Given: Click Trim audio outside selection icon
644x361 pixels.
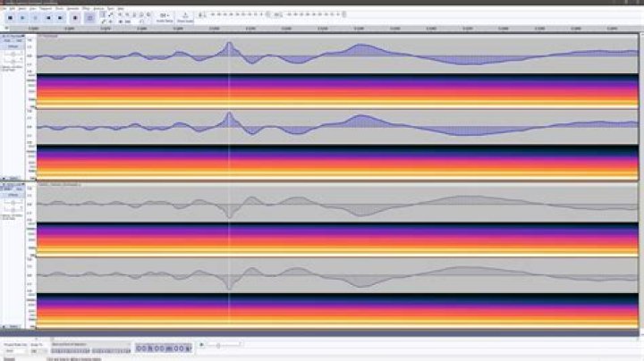Looking at the screenshot, I should point(120,21).
